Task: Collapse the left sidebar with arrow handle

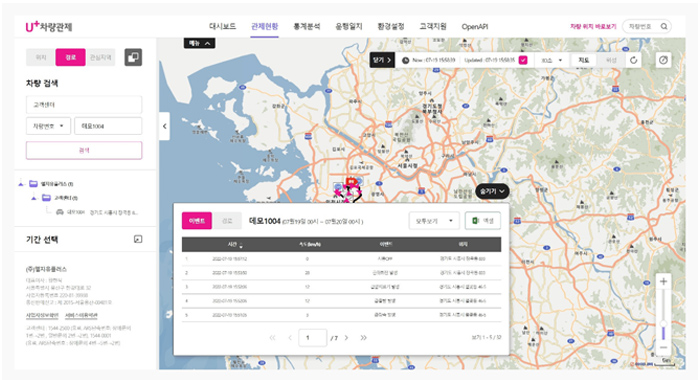Action: click(164, 126)
